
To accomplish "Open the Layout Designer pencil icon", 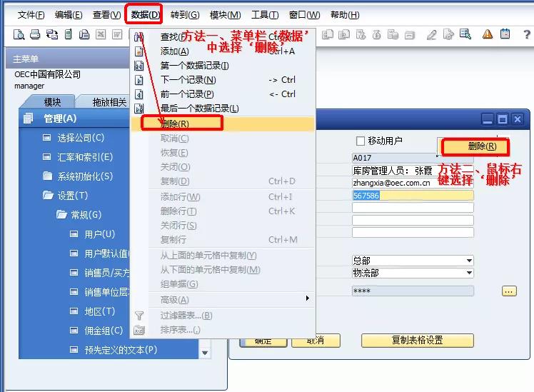I will 431,34.
